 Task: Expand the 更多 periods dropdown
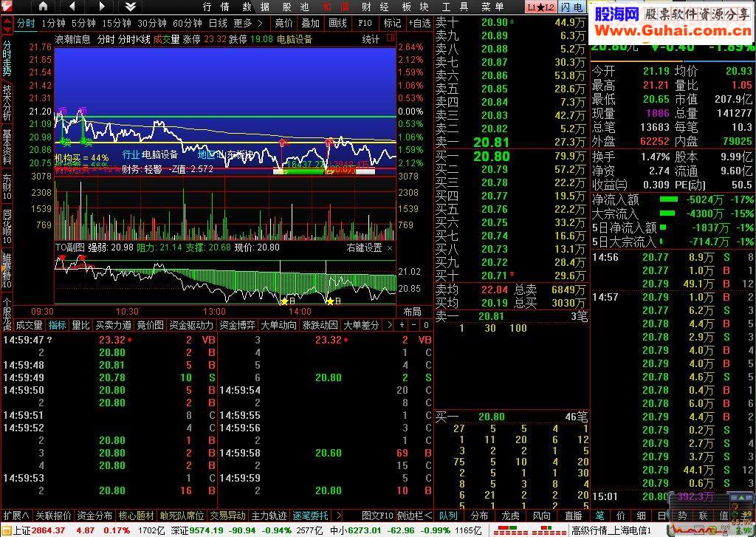[x=248, y=23]
